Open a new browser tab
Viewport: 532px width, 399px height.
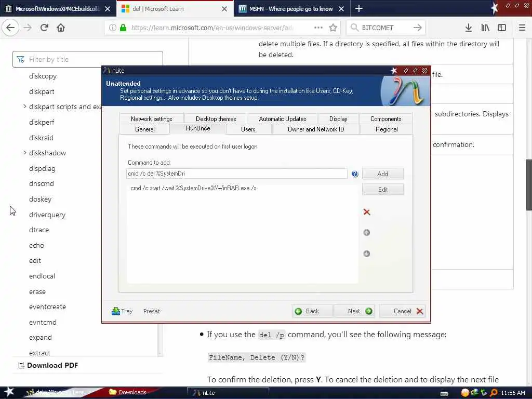pyautogui.click(x=358, y=8)
